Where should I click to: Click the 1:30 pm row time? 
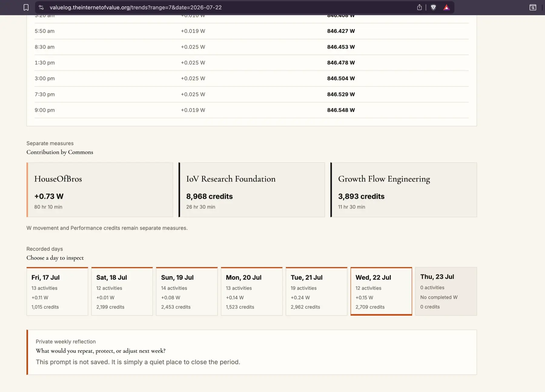45,63
